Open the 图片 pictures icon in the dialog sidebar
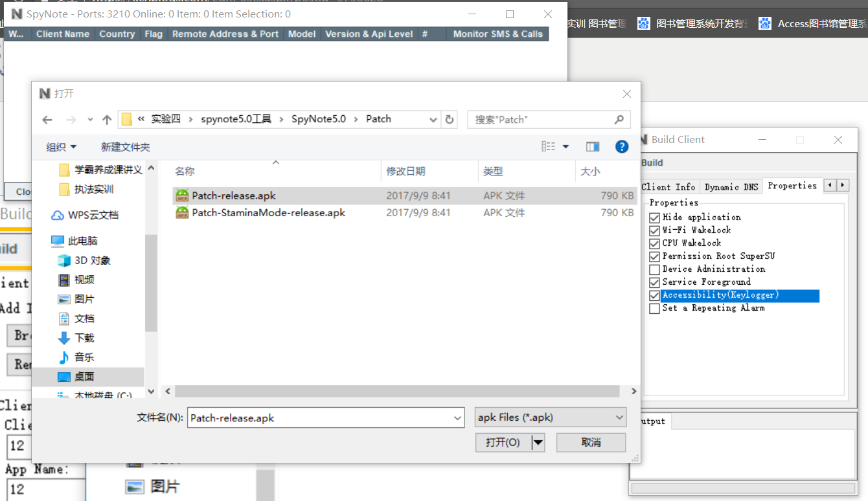The image size is (868, 501). [64, 299]
